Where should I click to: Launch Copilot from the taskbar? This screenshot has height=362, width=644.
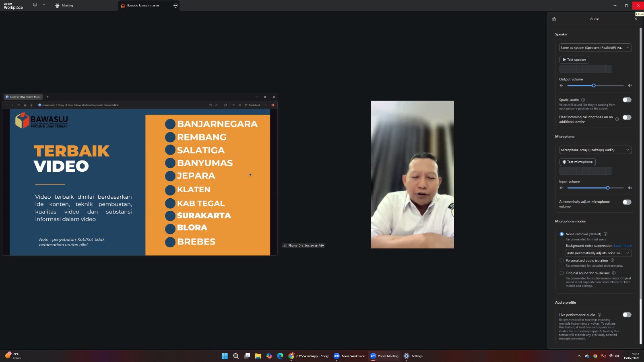[269, 356]
